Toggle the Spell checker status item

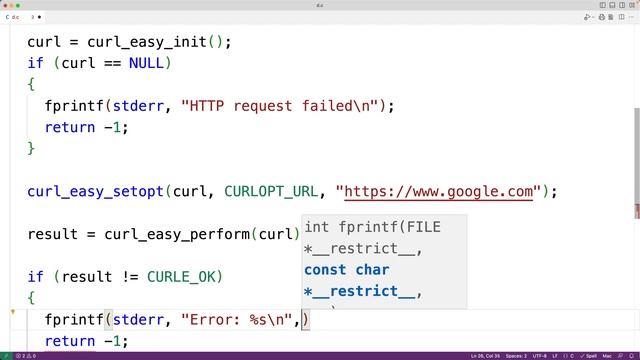(x=589, y=356)
